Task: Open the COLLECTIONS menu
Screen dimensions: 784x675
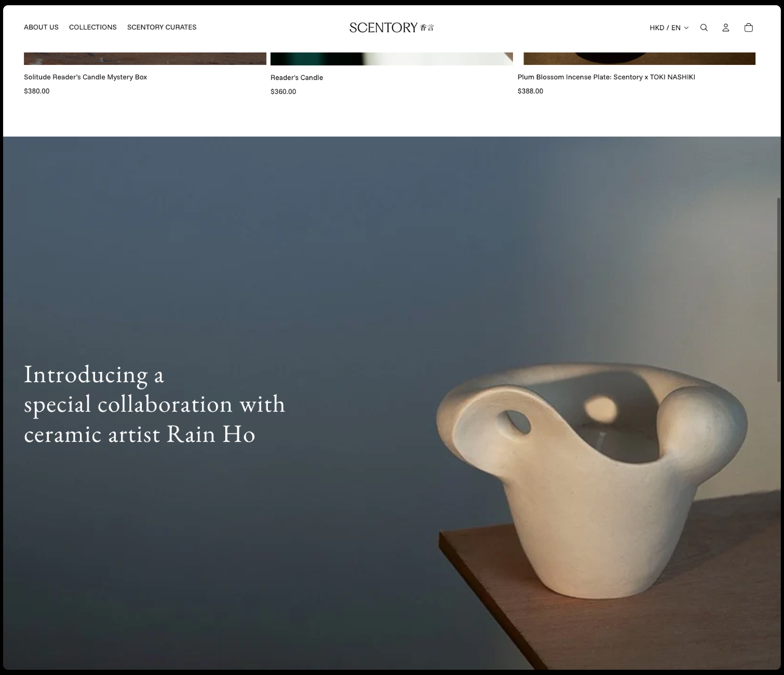Action: coord(93,27)
